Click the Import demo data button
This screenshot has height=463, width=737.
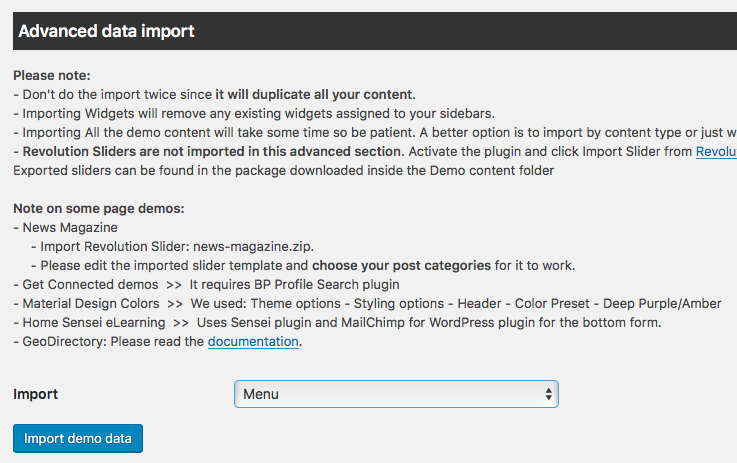pos(78,439)
